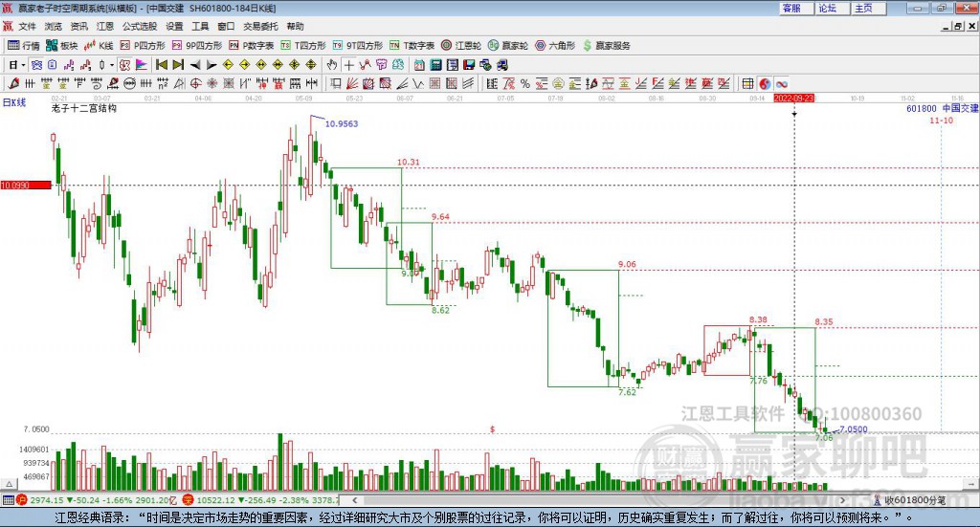Open the 行情 quotes view
The height and width of the screenshot is (527, 980).
23,46
